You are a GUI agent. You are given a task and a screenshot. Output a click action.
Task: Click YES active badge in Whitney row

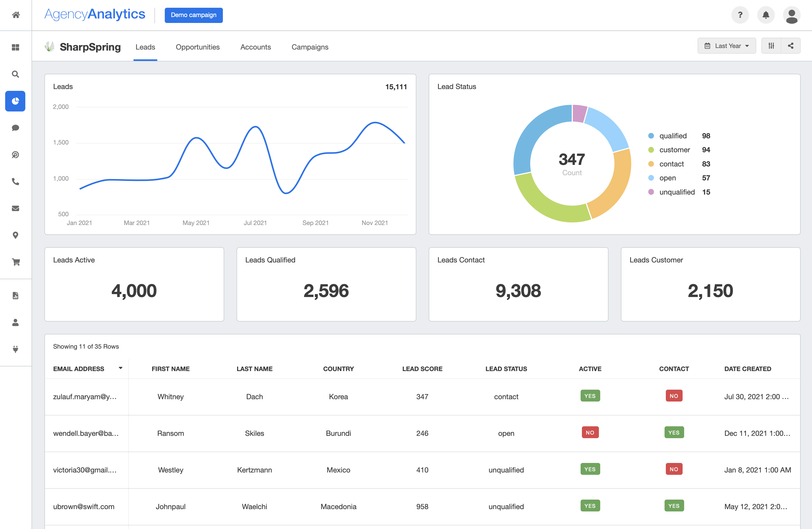point(590,396)
